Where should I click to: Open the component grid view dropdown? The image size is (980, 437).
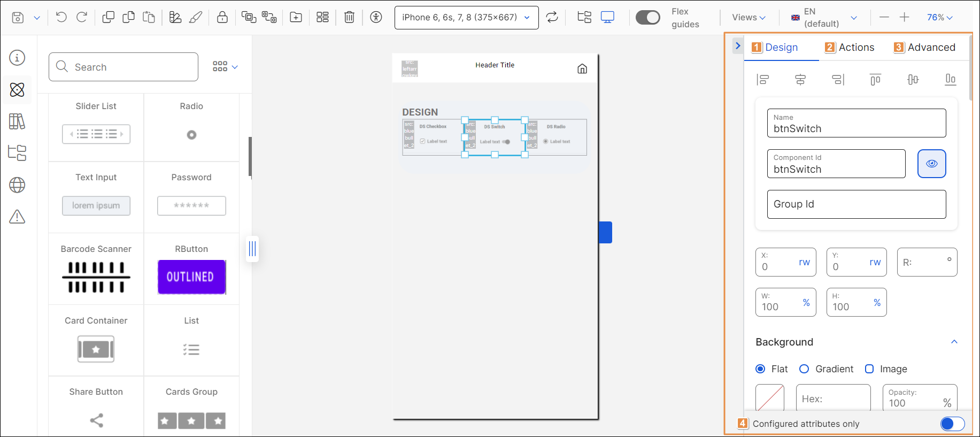pos(225,67)
